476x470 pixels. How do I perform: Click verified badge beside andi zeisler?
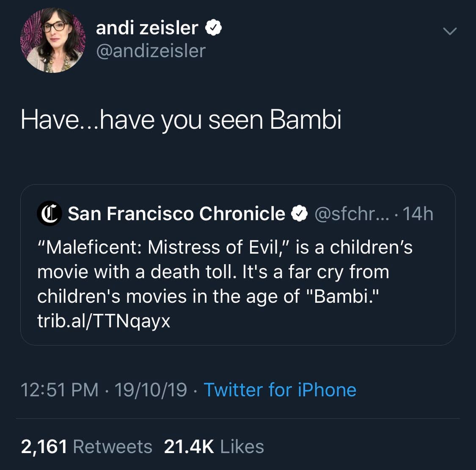click(214, 28)
